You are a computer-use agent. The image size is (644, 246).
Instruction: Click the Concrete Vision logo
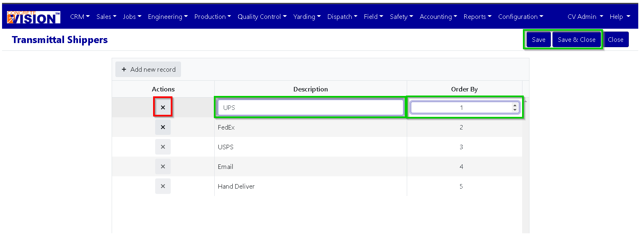tap(34, 17)
